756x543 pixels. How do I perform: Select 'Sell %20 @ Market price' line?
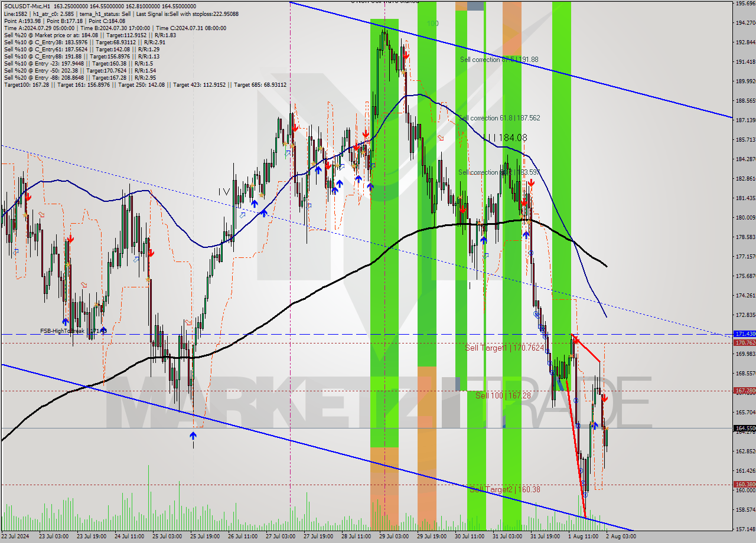pos(90,35)
